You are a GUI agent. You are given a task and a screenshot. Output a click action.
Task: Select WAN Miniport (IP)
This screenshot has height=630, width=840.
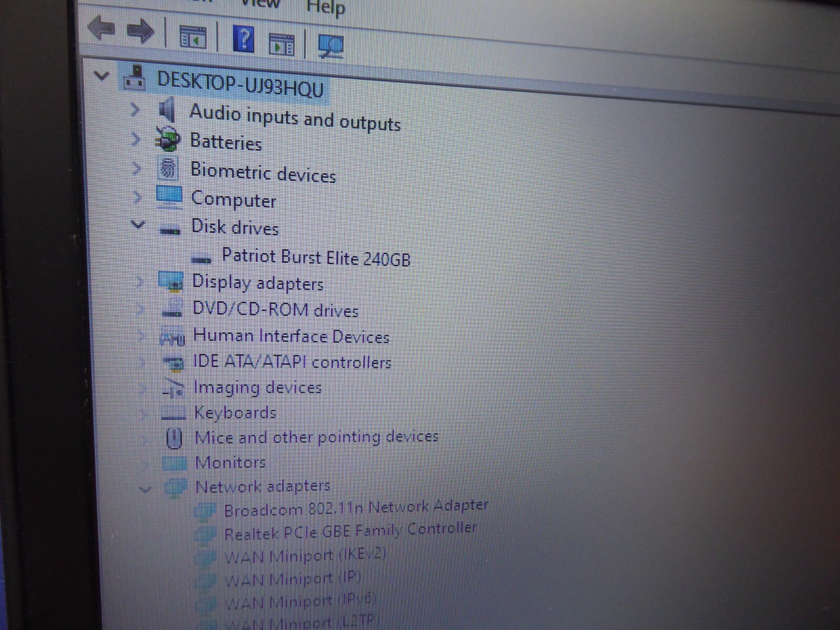pyautogui.click(x=292, y=580)
